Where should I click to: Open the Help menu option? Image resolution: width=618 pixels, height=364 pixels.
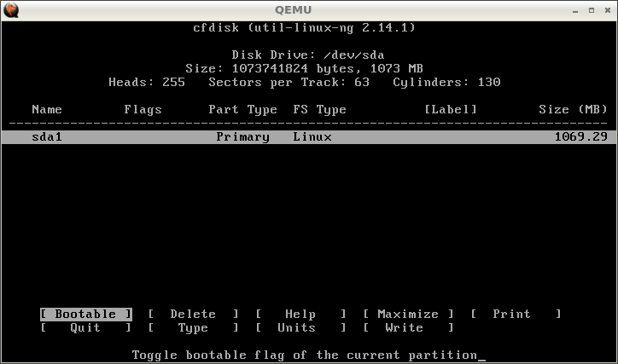click(300, 314)
